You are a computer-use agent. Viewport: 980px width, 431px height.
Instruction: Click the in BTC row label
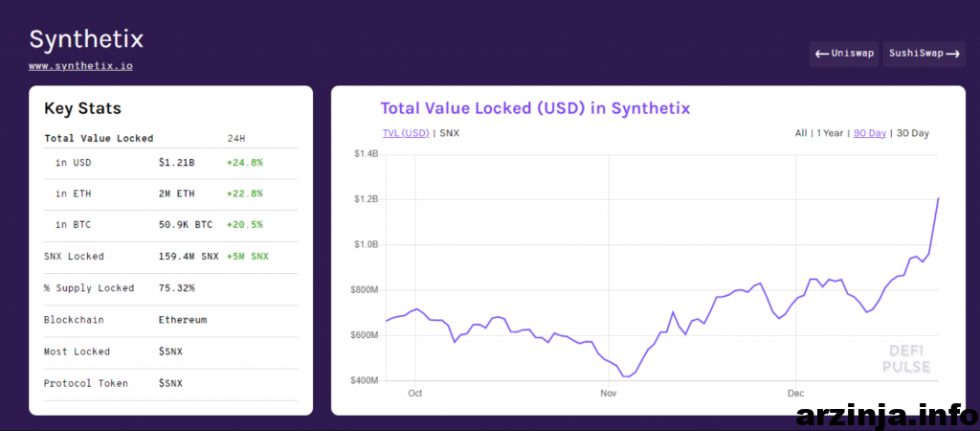[73, 224]
